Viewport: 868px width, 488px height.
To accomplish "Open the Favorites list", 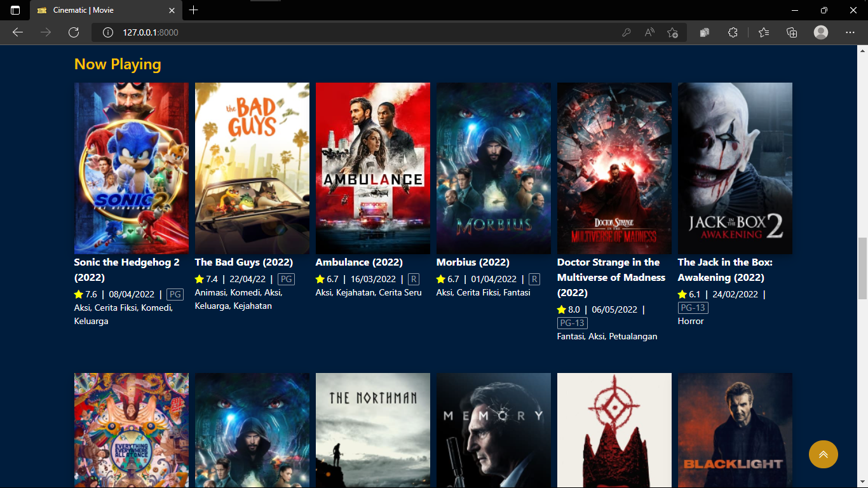I will [x=764, y=32].
